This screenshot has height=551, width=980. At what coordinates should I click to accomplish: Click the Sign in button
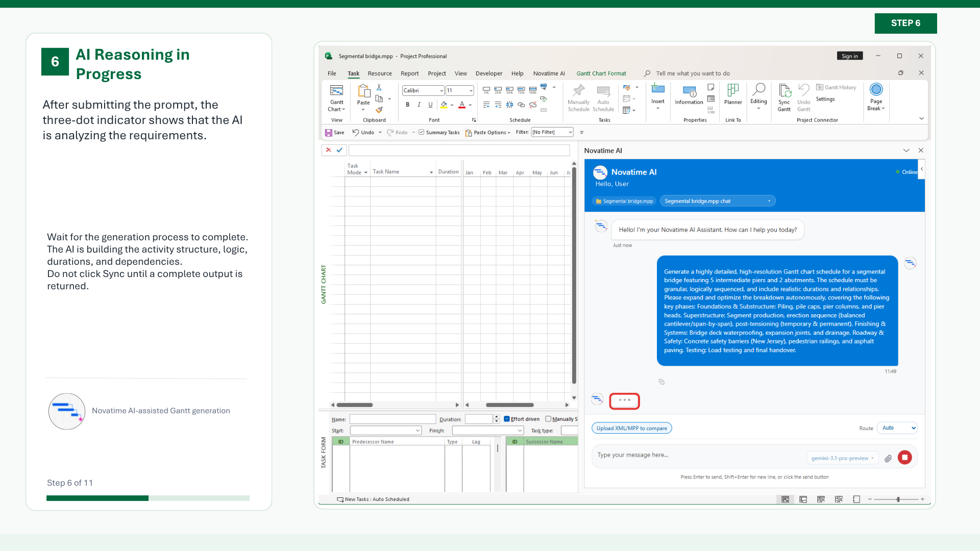pyautogui.click(x=850, y=56)
